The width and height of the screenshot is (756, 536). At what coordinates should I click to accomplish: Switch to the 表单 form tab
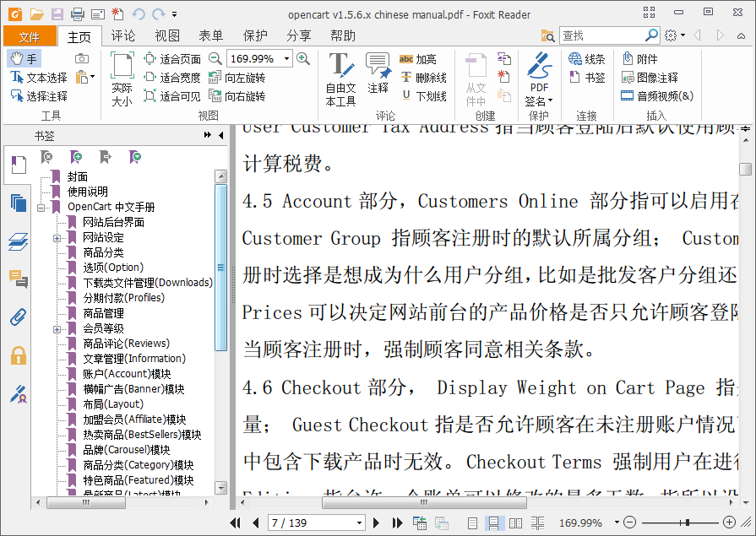point(211,35)
